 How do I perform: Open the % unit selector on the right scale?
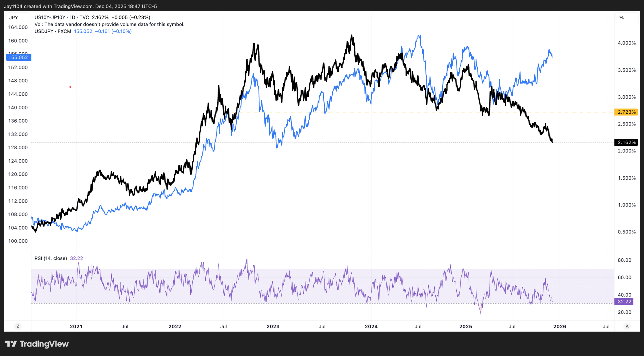coord(622,18)
